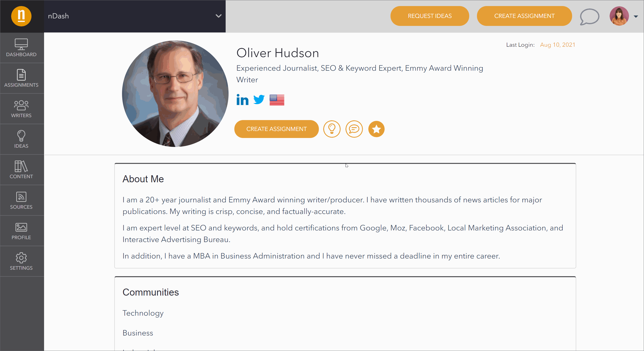
Task: Toggle the favorite star for this writer
Action: pyautogui.click(x=376, y=129)
